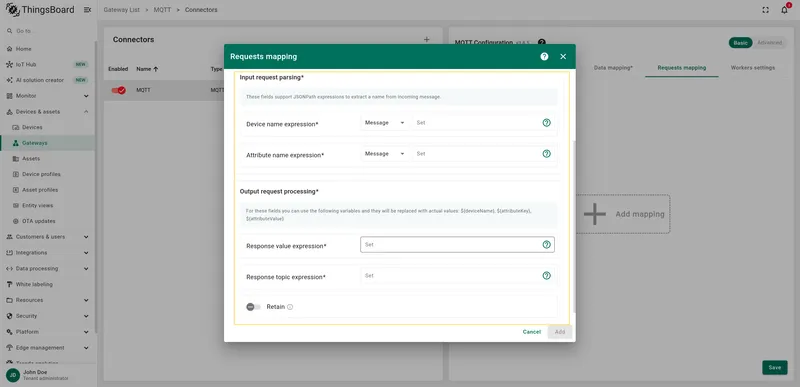Screen dimensions: 800x387
Task: Sort connectors by Name column
Action: pyautogui.click(x=147, y=69)
